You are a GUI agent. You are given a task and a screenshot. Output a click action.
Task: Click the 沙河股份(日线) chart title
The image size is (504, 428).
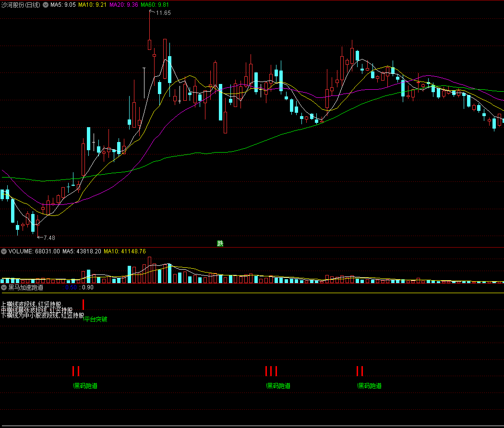(21, 5)
